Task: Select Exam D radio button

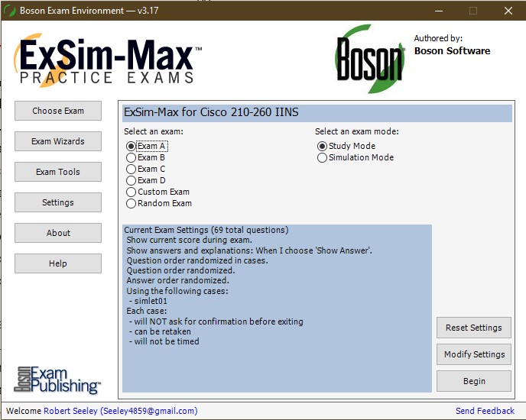Action: pos(131,180)
